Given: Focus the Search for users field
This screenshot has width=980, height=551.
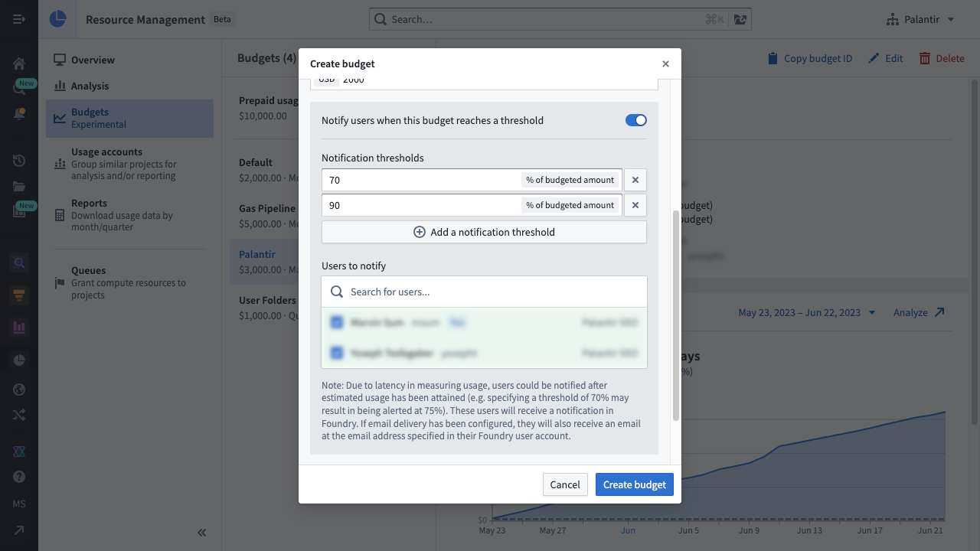Looking at the screenshot, I should coord(484,292).
